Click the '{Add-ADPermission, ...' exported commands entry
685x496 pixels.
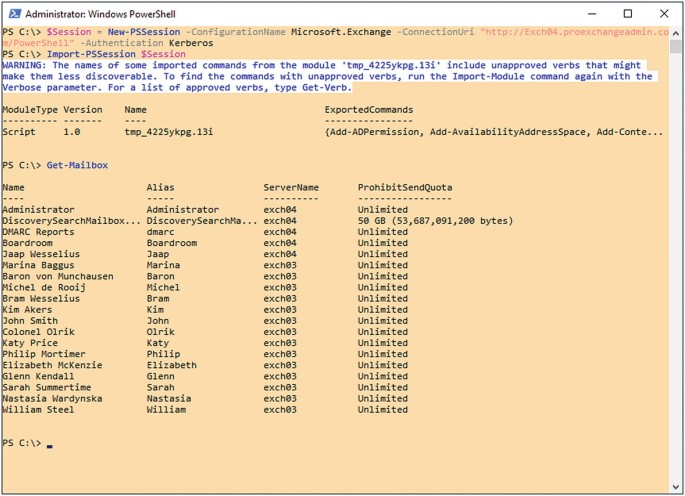coord(494,132)
